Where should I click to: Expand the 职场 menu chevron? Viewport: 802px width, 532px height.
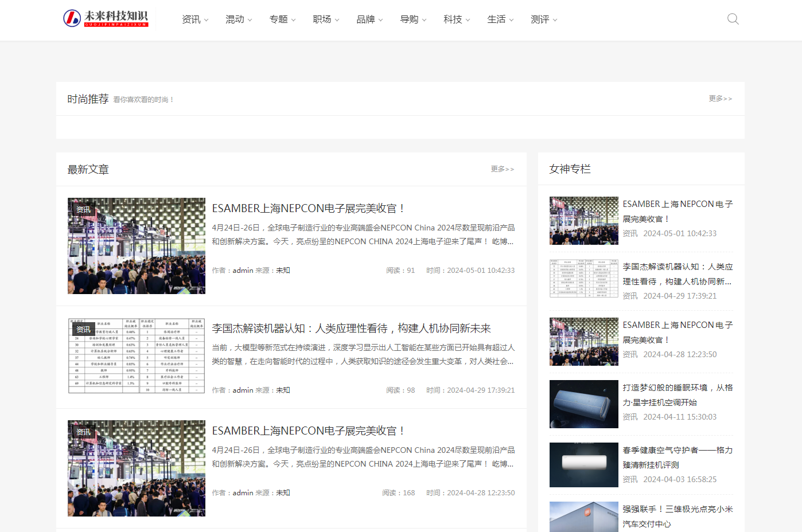point(337,20)
